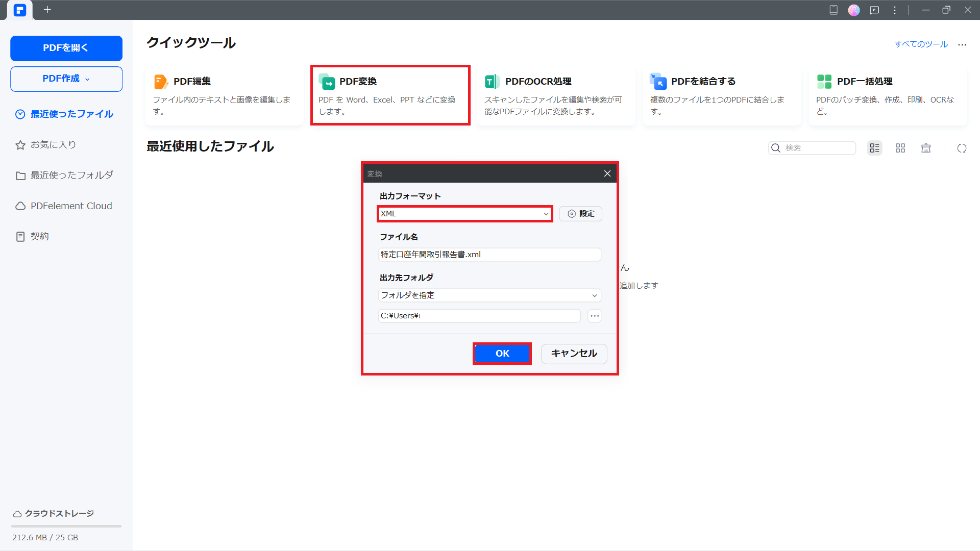Open the PDFのOCR処理 tool

click(x=556, y=95)
